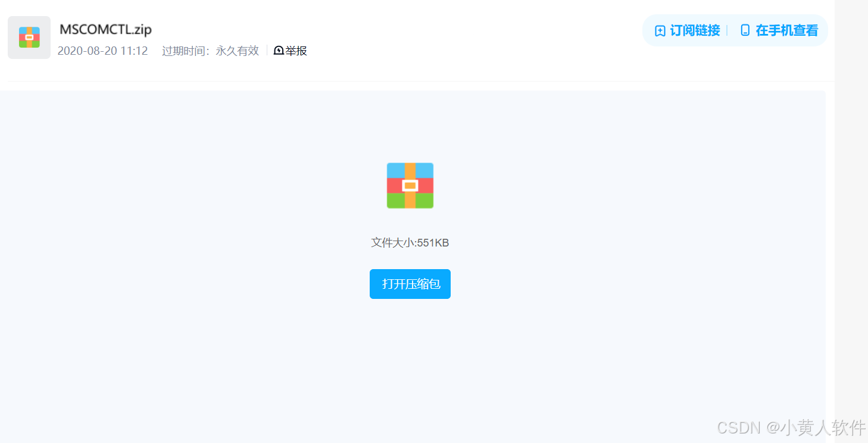Image resolution: width=868 pixels, height=443 pixels.
Task: Click the large archive icon above file size
Action: [410, 186]
